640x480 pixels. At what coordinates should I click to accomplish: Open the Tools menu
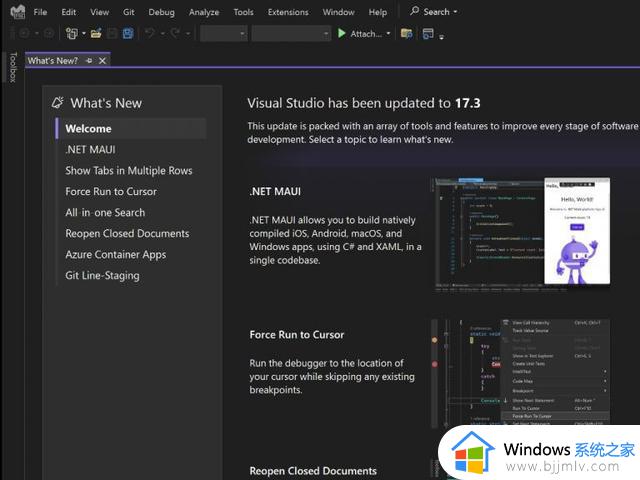pos(243,12)
